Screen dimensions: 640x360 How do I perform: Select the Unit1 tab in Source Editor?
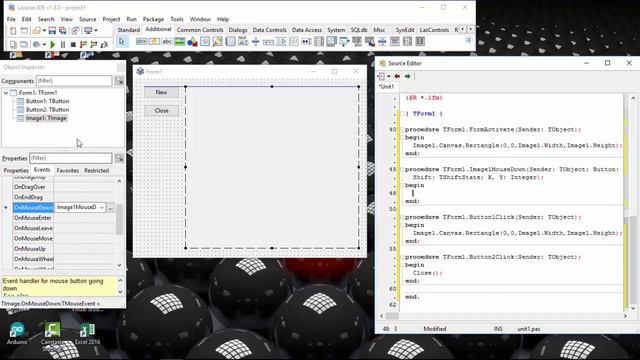tap(387, 87)
